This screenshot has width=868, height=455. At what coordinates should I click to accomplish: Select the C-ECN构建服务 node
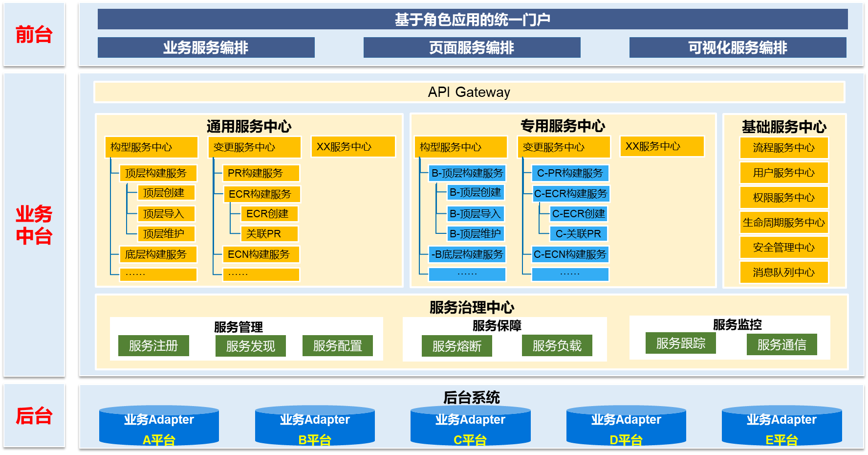pyautogui.click(x=570, y=254)
